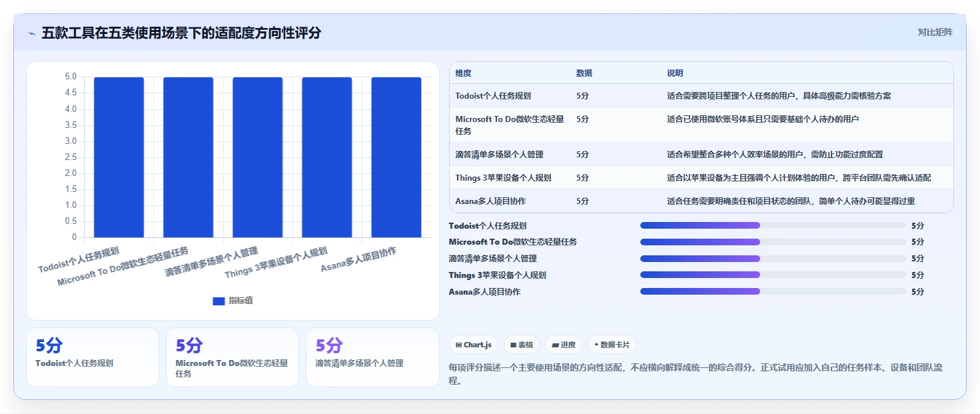
Task: Click the 滴答清单 row description about 功能过度配置
Action: coord(775,155)
